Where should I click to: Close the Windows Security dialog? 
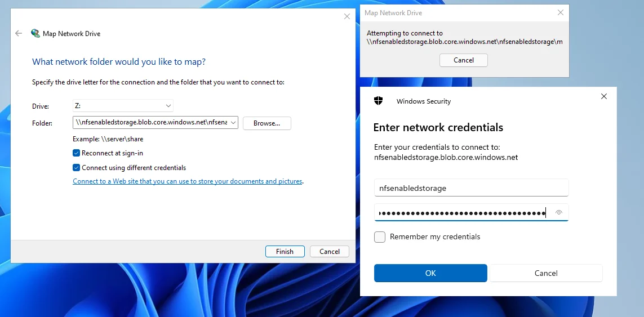tap(604, 96)
